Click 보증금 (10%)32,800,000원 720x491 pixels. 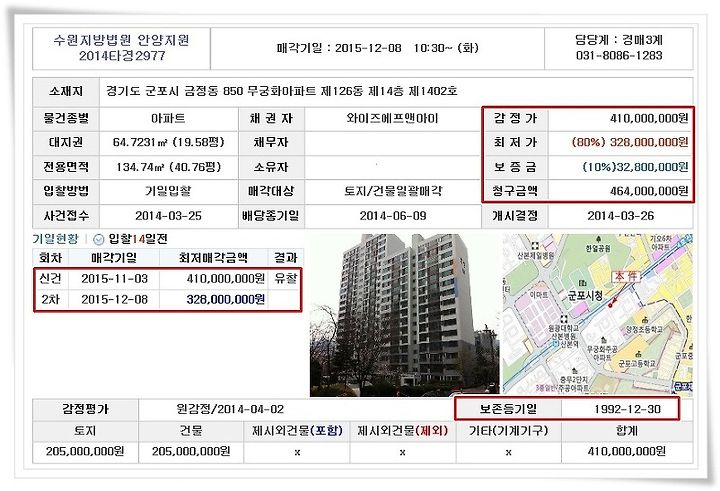635,167
